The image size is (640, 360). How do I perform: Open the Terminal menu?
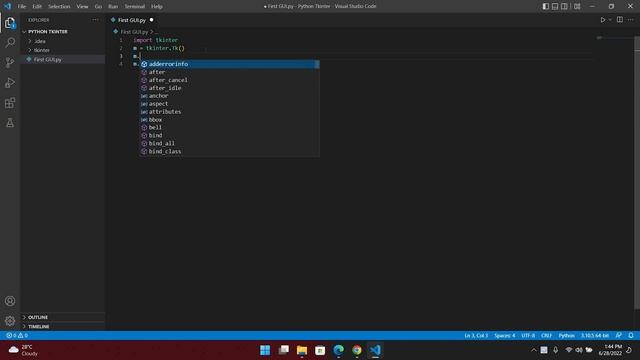135,6
